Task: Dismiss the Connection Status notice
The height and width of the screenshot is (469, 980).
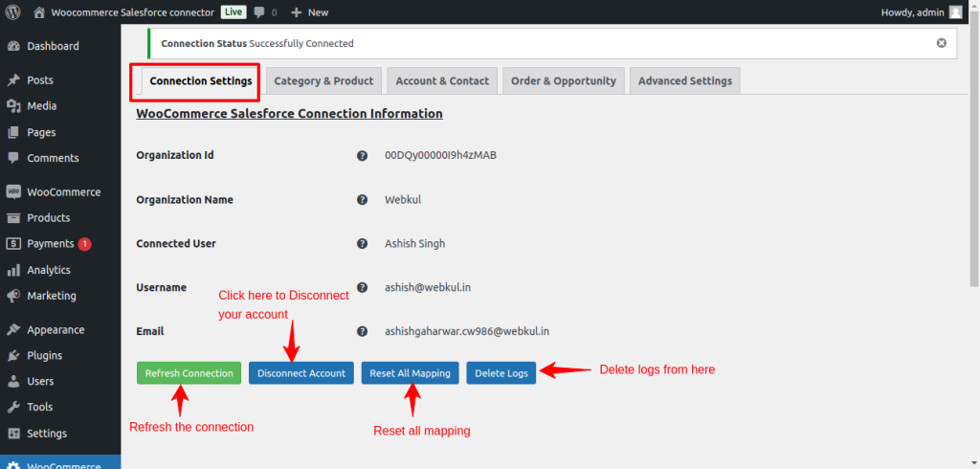Action: click(941, 43)
